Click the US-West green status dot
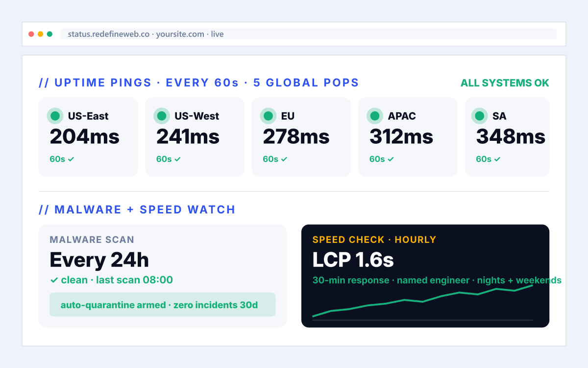 point(162,116)
